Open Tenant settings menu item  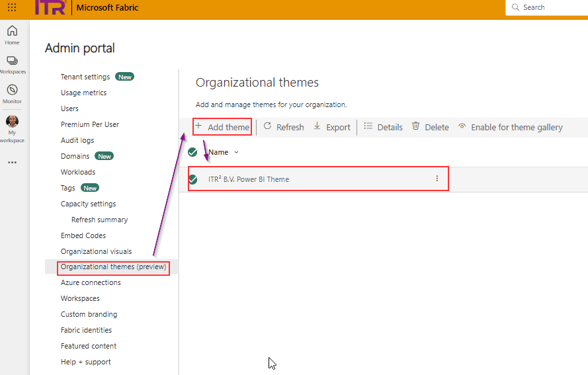click(85, 77)
